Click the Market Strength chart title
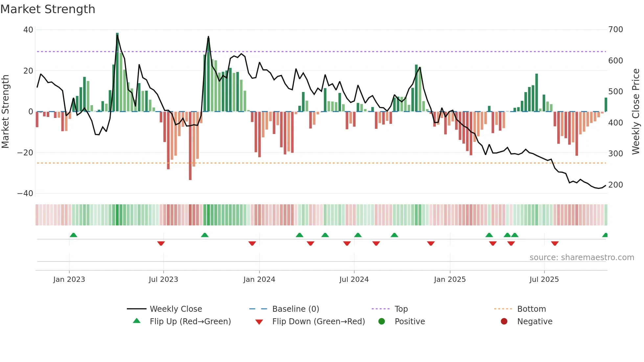This screenshot has width=644, height=362. click(x=48, y=9)
